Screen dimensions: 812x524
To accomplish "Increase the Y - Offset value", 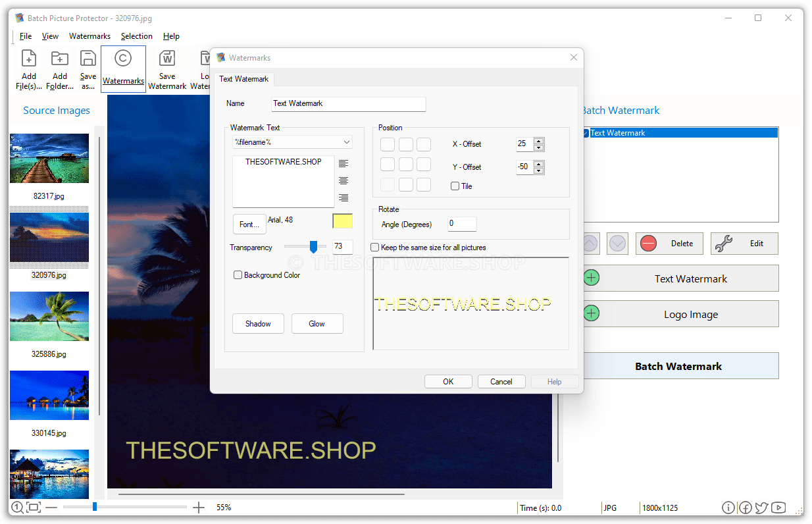I will coord(539,164).
